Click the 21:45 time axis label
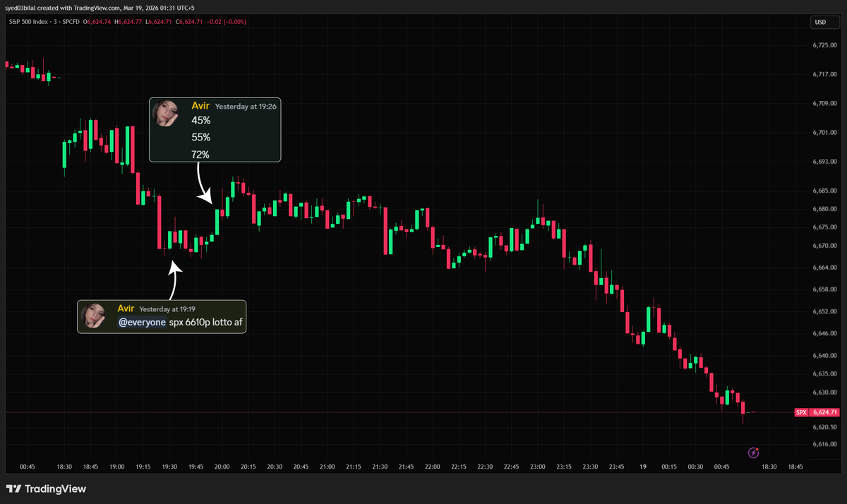Screen dimensions: 847x504 [x=406, y=467]
